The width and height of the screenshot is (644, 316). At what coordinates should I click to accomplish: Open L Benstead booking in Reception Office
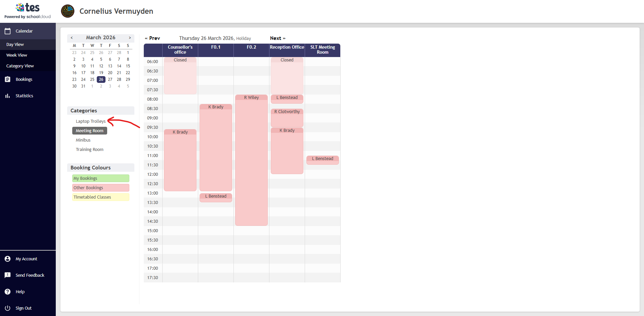[287, 99]
